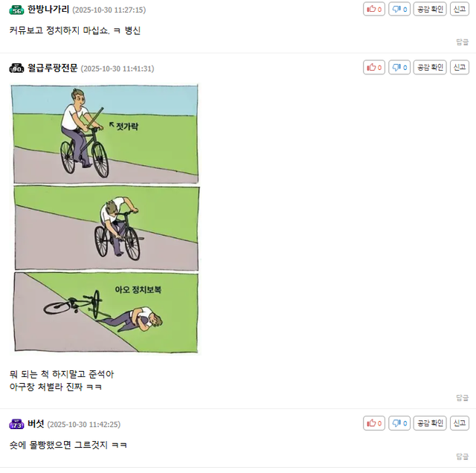Open 공감 확인 for 한방나가리's comment

[430, 9]
